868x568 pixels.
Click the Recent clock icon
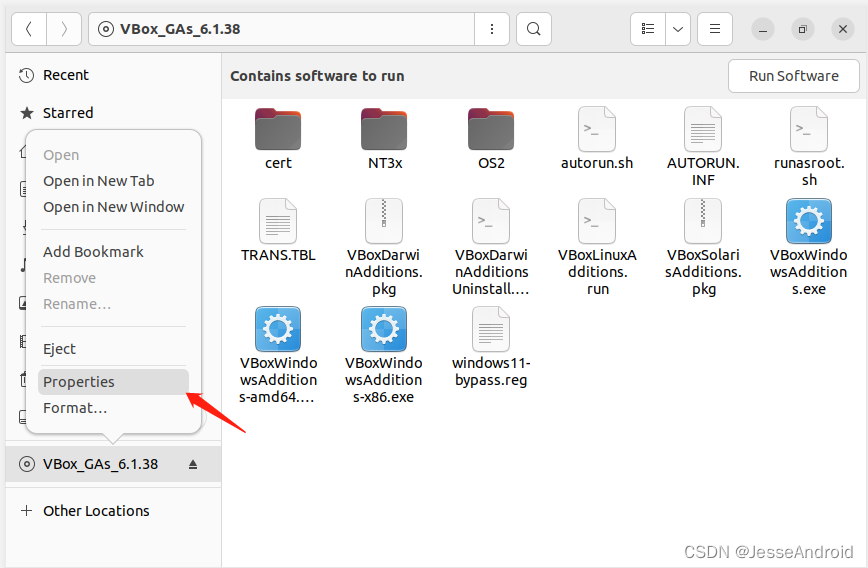point(27,75)
